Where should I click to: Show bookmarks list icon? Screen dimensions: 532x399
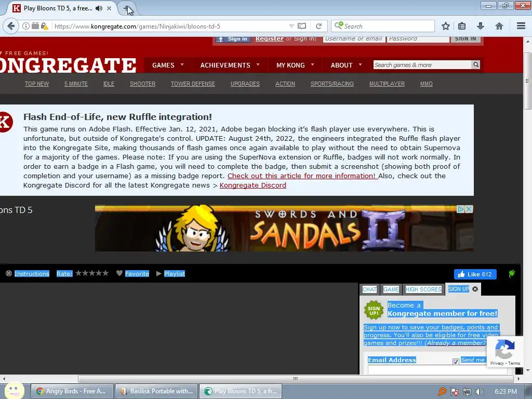(462, 26)
